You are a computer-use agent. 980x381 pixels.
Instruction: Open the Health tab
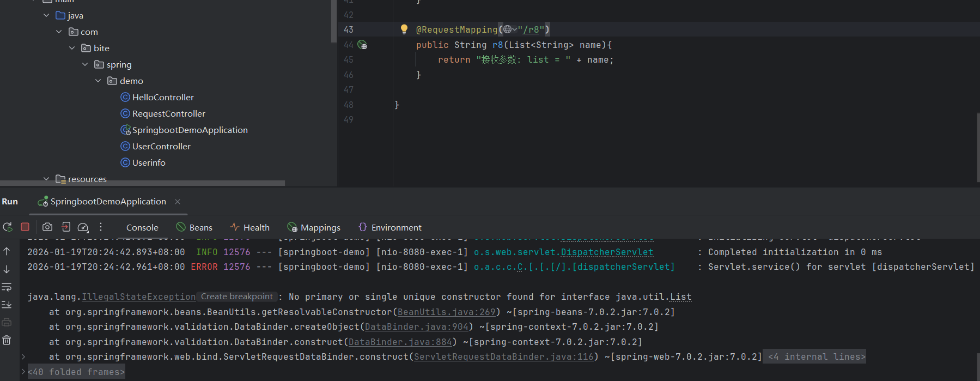249,227
